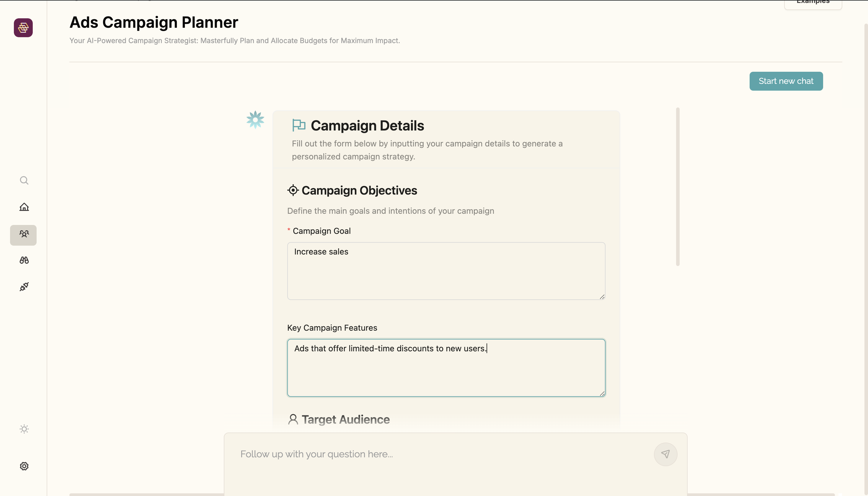868x496 pixels.
Task: Open the plug integrations icon
Action: pos(24,287)
